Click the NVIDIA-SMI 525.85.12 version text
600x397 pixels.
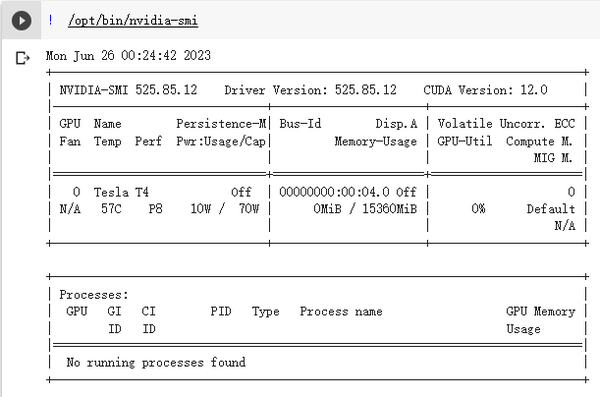tap(128, 90)
